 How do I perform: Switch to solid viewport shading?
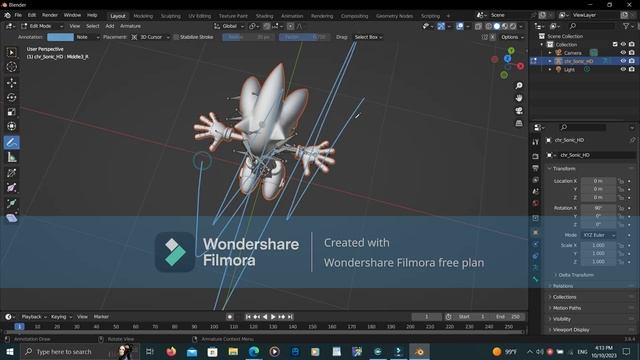497,26
